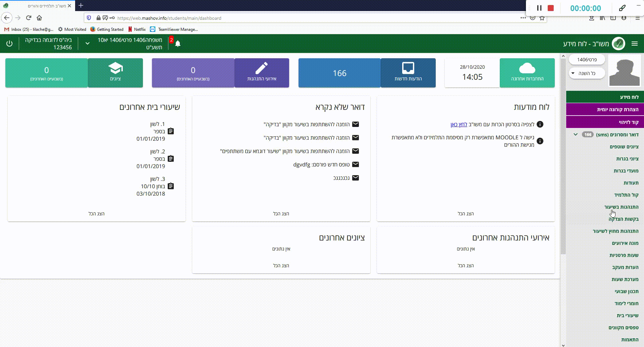Image resolution: width=644 pixels, height=347 pixels.
Task: Click the browser address bar
Action: 302,18
